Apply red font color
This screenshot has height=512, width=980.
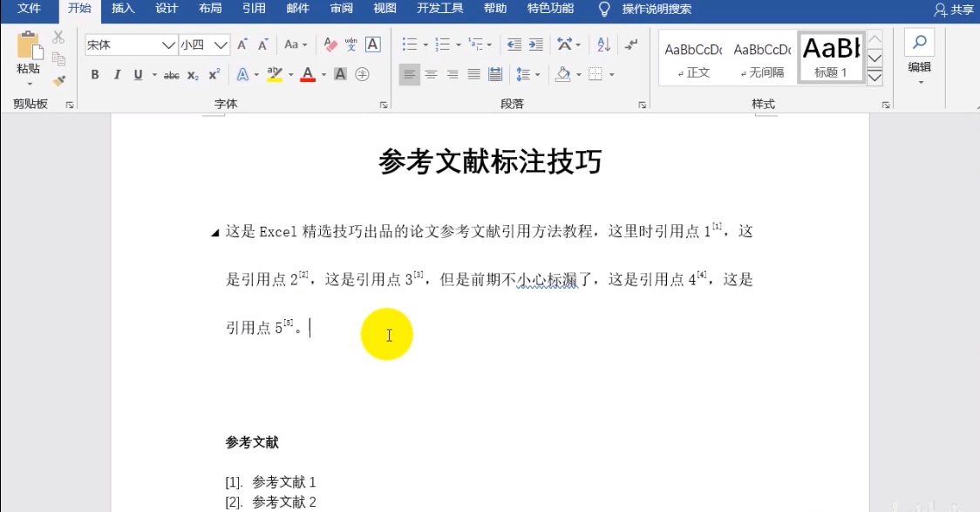coord(308,74)
